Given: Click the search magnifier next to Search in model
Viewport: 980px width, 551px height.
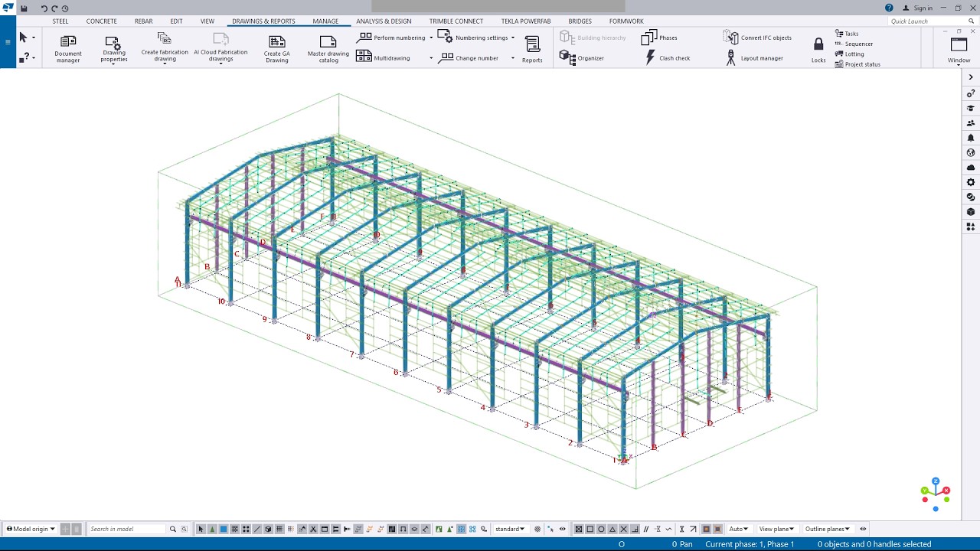Looking at the screenshot, I should [x=173, y=529].
